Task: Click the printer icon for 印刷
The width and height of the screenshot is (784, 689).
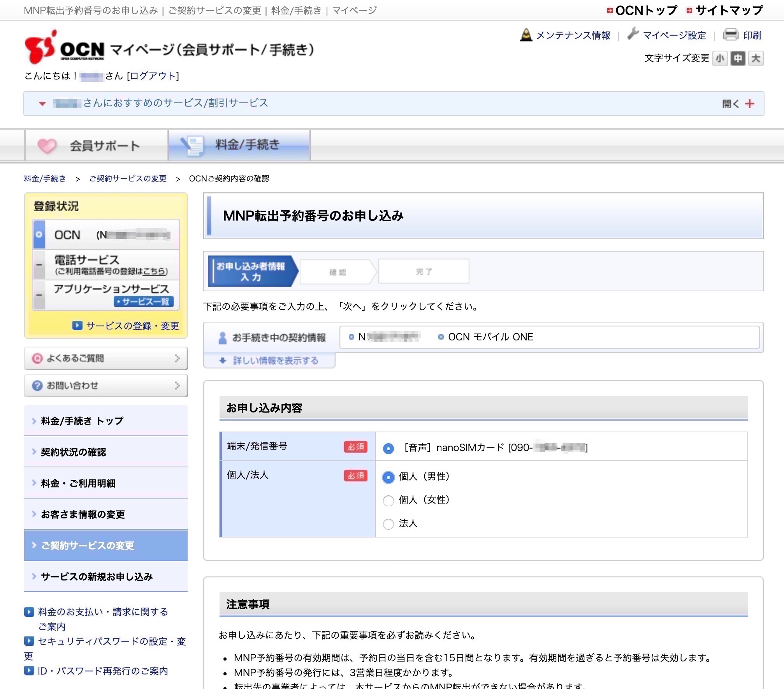Action: [731, 35]
